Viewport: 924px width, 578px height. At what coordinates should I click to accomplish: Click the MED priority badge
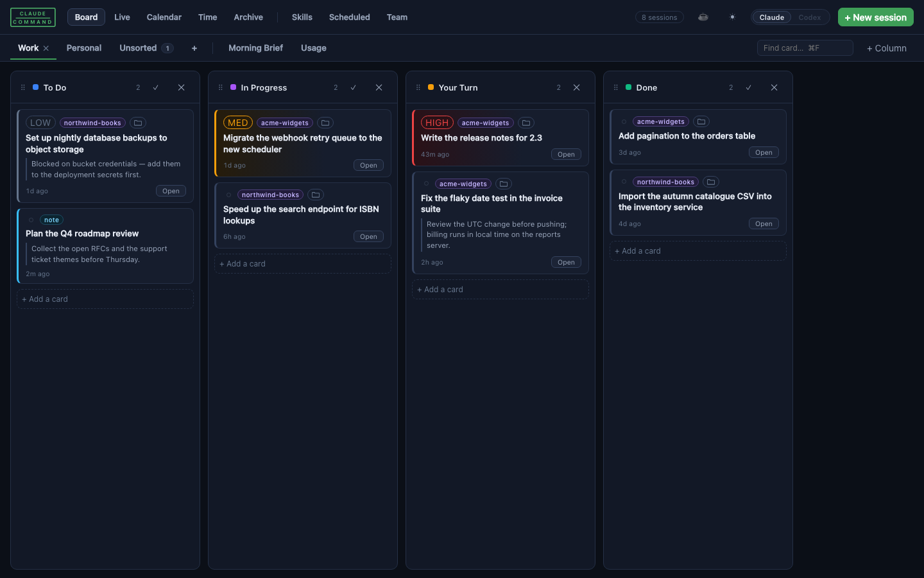(x=238, y=123)
